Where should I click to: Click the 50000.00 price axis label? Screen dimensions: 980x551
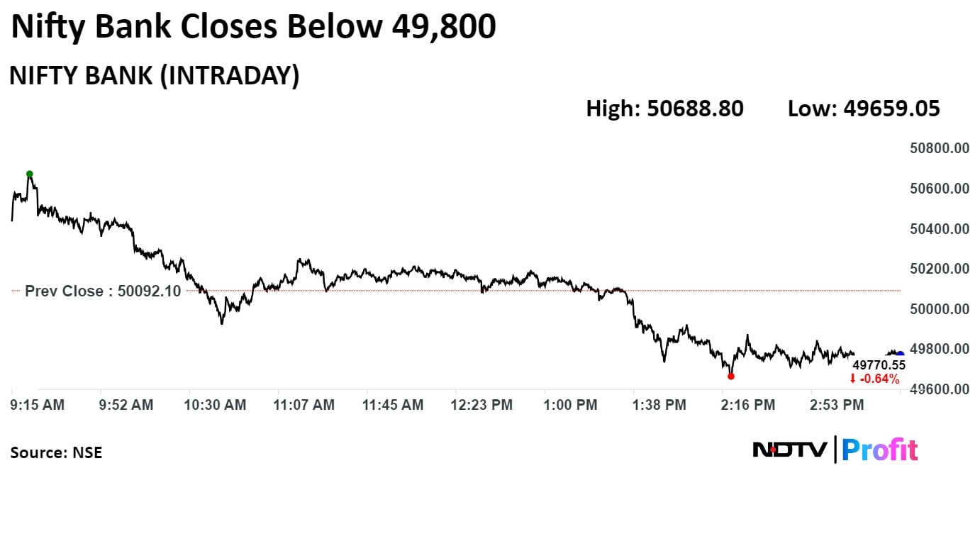click(940, 308)
